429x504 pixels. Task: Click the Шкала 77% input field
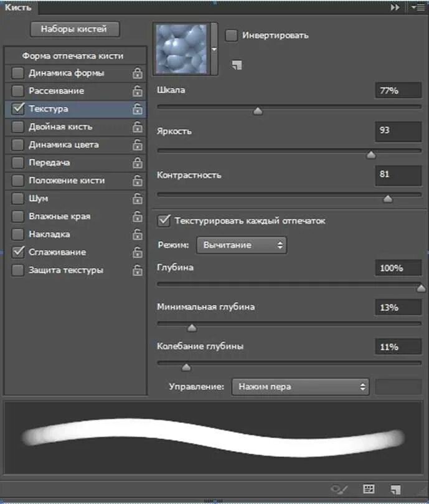click(398, 90)
